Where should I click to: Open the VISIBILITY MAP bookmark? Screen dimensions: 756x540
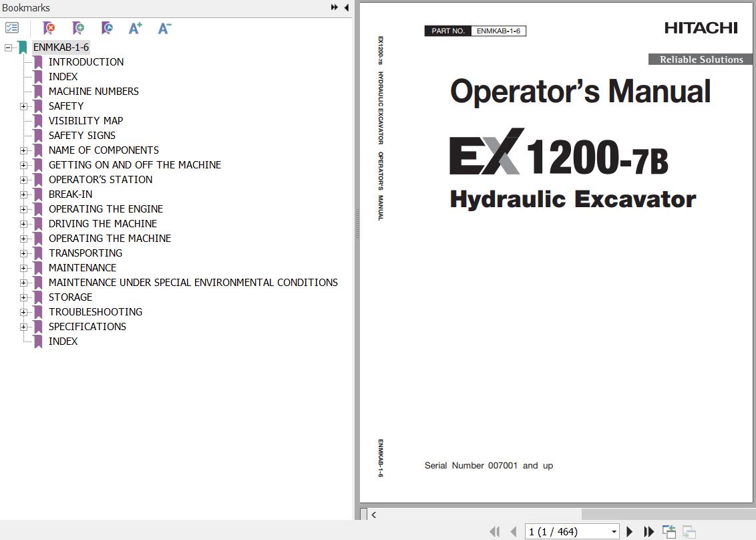(x=86, y=121)
